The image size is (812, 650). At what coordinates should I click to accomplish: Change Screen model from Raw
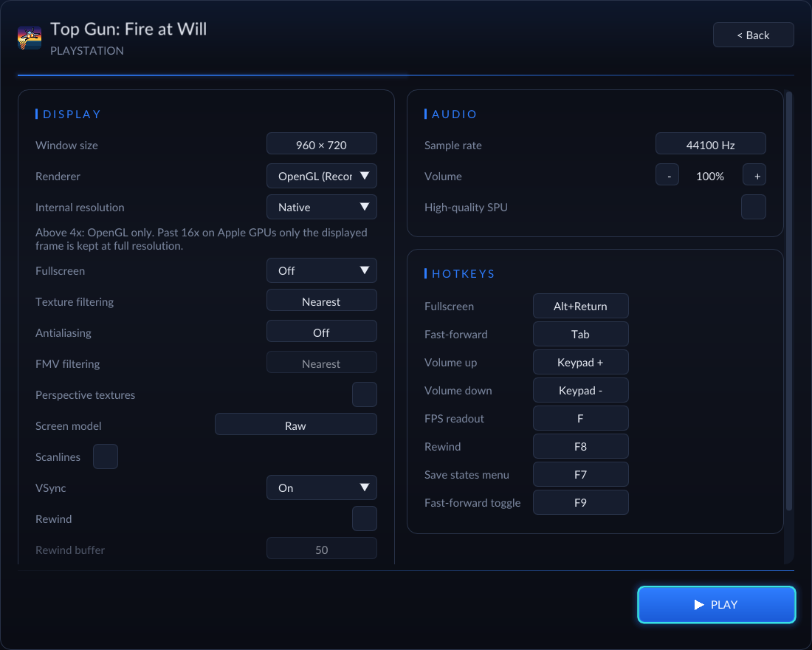[296, 425]
